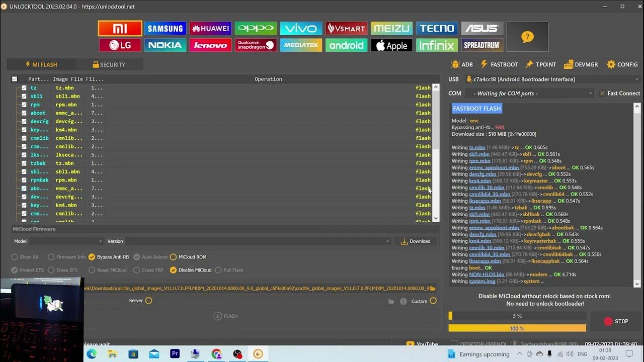Select the Vivo brand icon
Image resolution: width=644 pixels, height=362 pixels.
[x=301, y=28]
